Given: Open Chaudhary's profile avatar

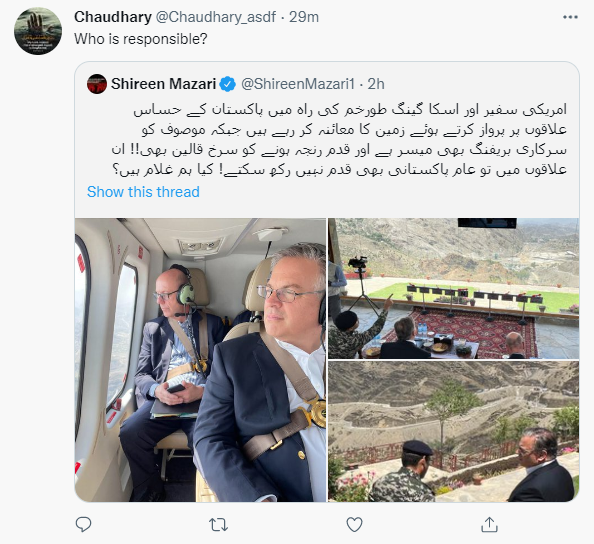Looking at the screenshot, I should [38, 31].
